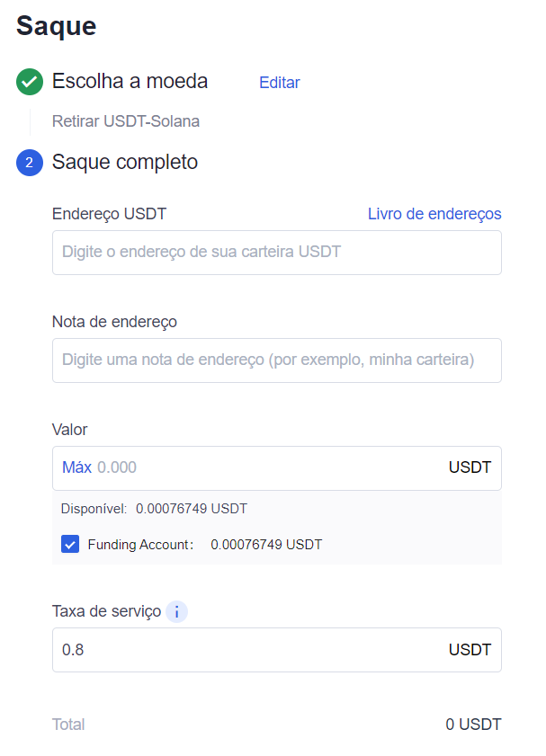Click the blue step 2 circle icon
Image resolution: width=546 pixels, height=756 pixels.
pyautogui.click(x=30, y=163)
